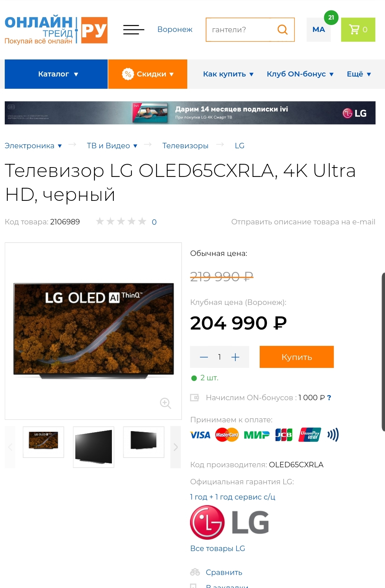Select the second TV thumbnail image
The width and height of the screenshot is (385, 588).
pos(93,447)
